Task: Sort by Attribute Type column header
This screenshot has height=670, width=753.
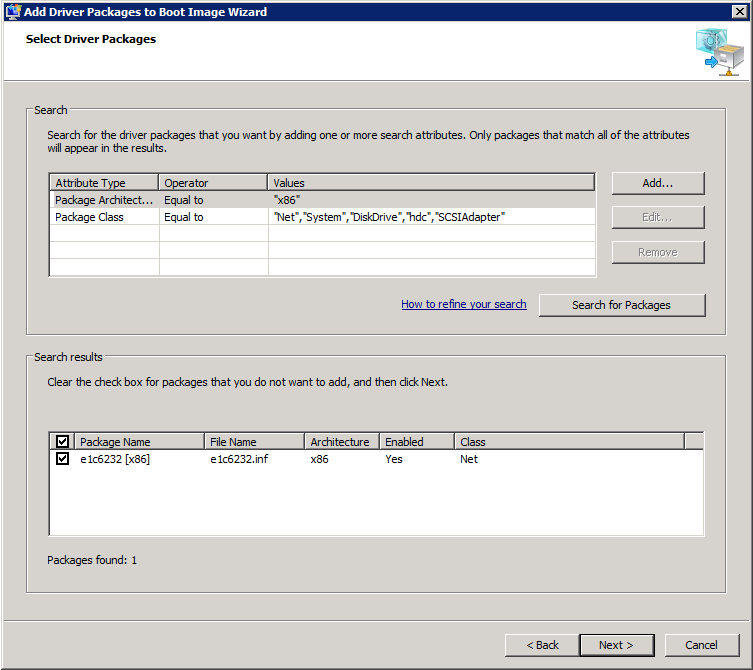Action: 104,183
